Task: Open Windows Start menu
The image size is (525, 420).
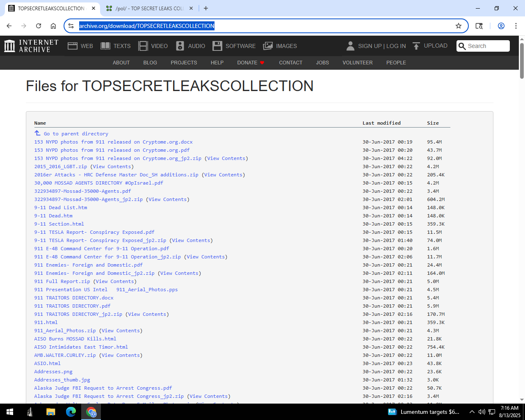Action: 10,412
